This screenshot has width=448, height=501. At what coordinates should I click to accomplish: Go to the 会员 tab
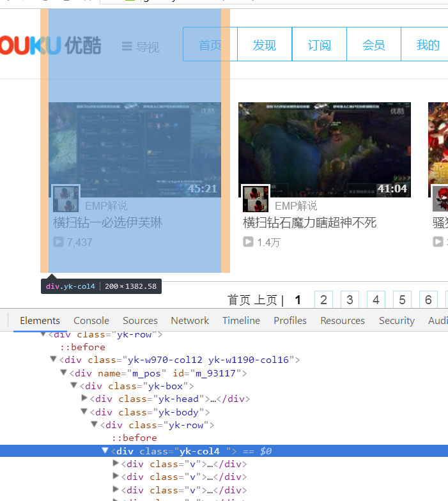[x=373, y=45]
